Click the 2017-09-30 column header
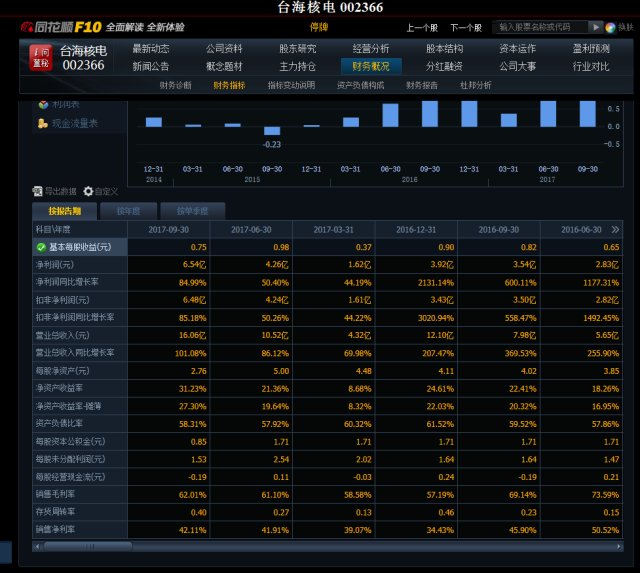Image resolution: width=640 pixels, height=573 pixels. point(169,230)
